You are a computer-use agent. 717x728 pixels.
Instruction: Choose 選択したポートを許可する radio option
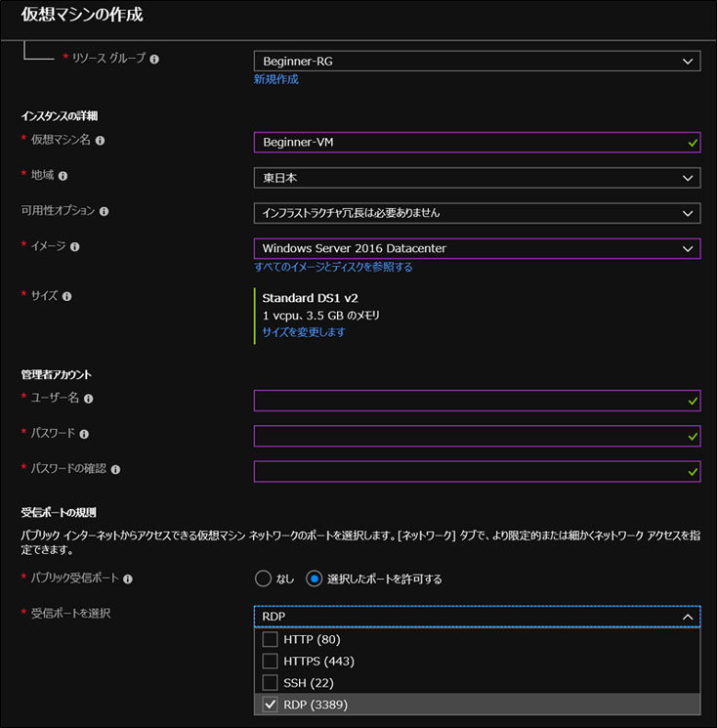pos(315,578)
